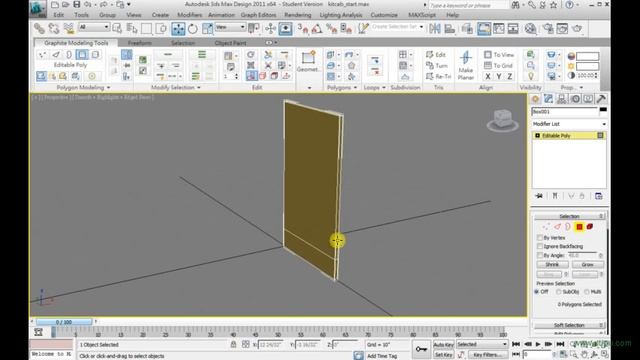Open the Graph Editors menu
Image resolution: width=640 pixels, height=360 pixels.
(x=258, y=15)
